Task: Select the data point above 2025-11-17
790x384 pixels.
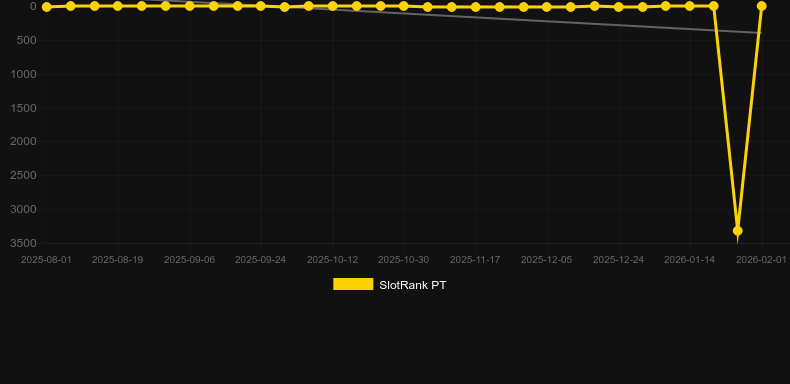Action: click(475, 7)
